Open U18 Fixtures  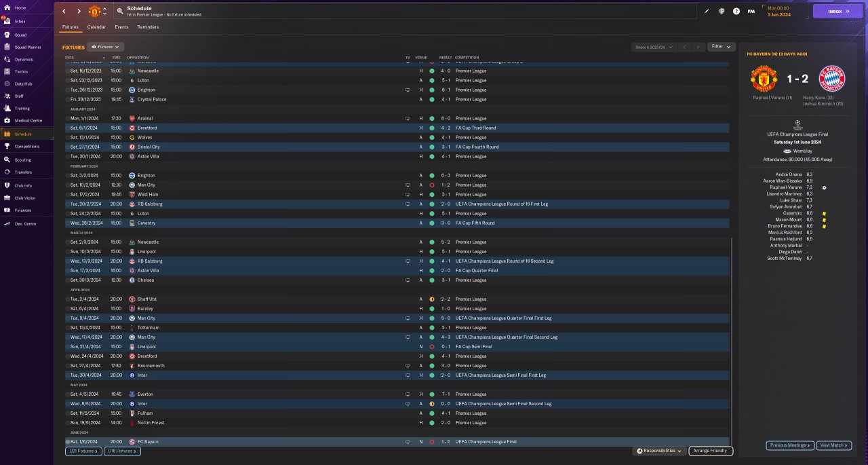[122, 451]
